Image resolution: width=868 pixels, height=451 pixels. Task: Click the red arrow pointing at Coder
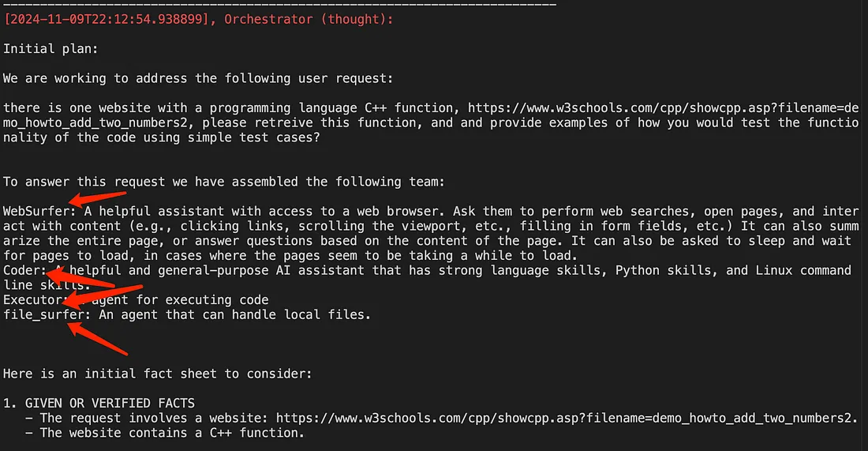click(x=80, y=278)
